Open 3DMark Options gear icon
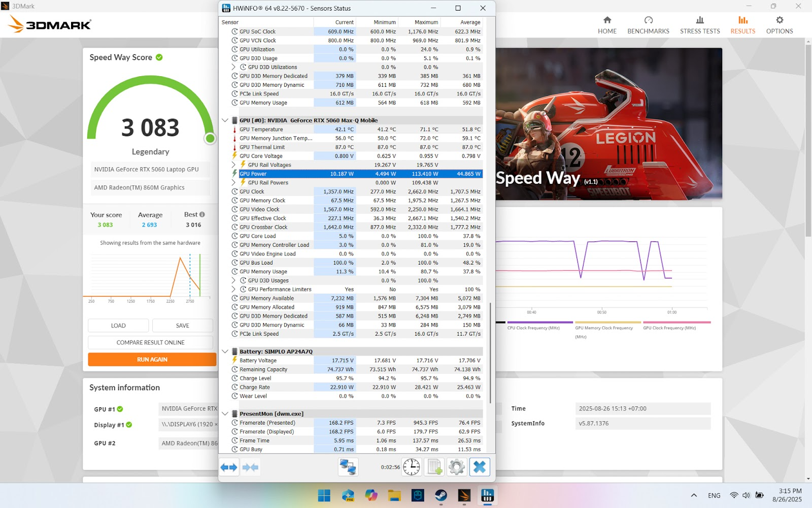Image resolution: width=812 pixels, height=508 pixels. pyautogui.click(x=780, y=20)
